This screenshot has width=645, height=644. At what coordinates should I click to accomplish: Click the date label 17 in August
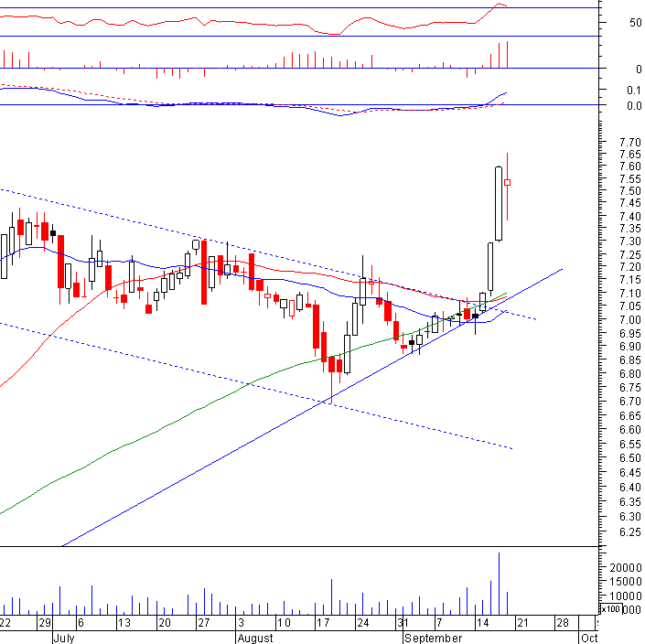(323, 623)
